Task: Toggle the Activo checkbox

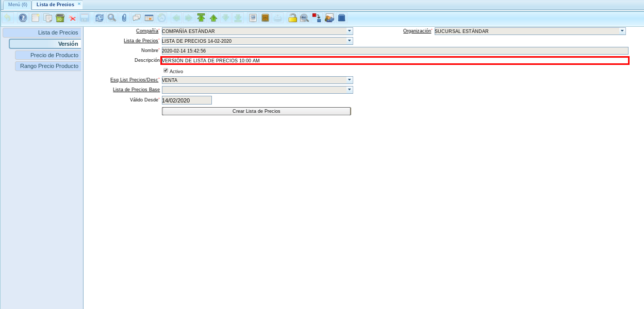Action: (166, 71)
